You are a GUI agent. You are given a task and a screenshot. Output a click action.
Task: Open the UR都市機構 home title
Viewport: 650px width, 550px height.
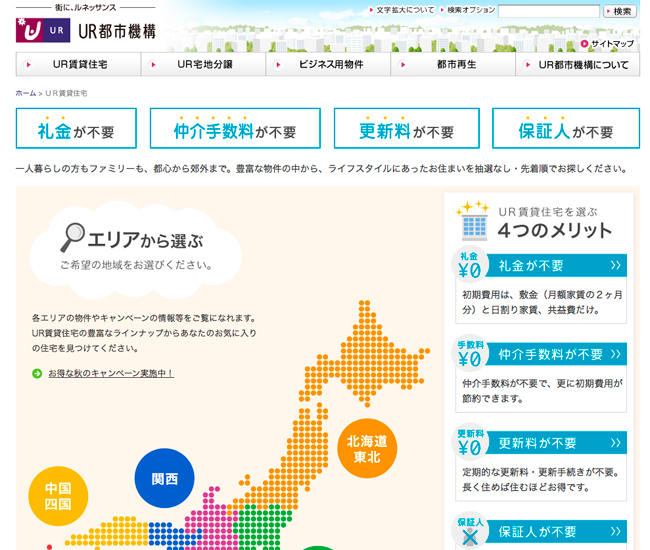click(117, 31)
